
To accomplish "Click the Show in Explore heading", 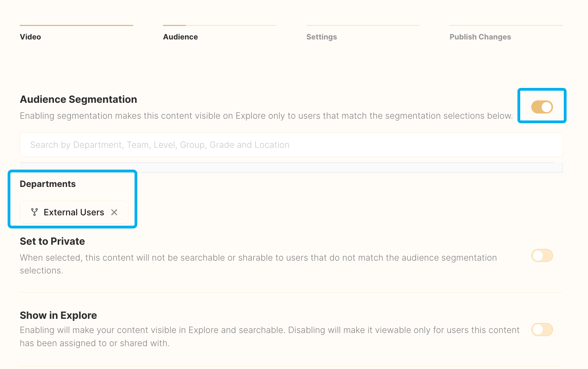I will [x=58, y=315].
